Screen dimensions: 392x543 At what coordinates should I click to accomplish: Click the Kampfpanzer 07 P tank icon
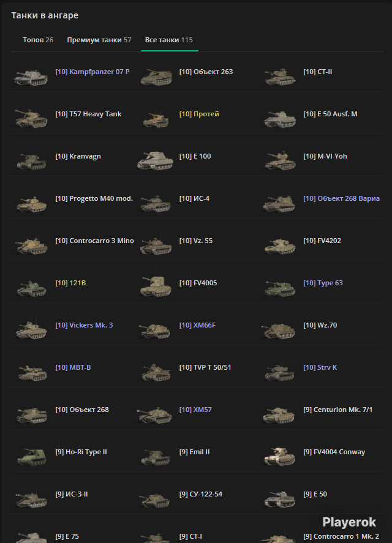pos(31,77)
